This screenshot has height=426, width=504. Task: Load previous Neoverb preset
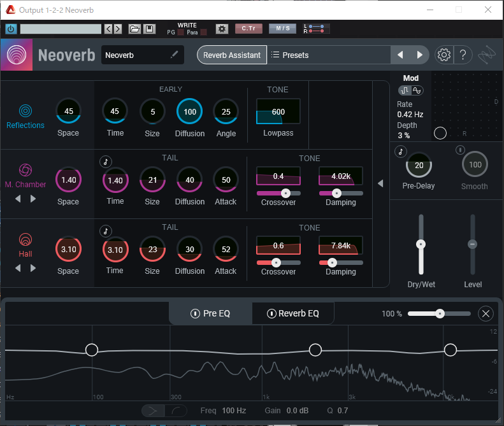400,55
